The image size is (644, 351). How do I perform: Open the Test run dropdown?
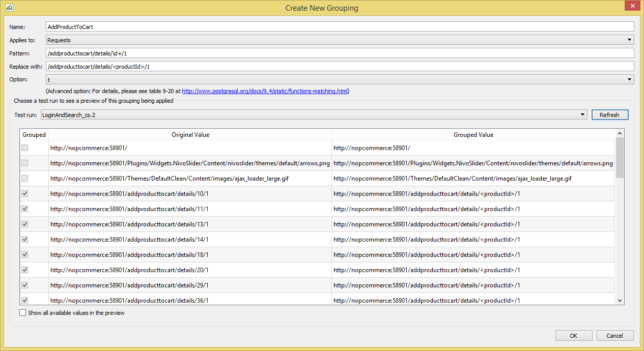pos(314,115)
